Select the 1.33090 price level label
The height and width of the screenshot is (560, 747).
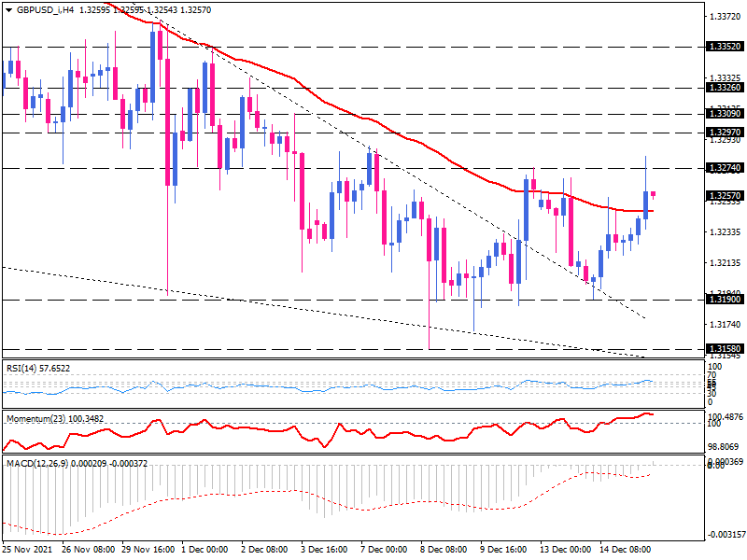[x=725, y=113]
